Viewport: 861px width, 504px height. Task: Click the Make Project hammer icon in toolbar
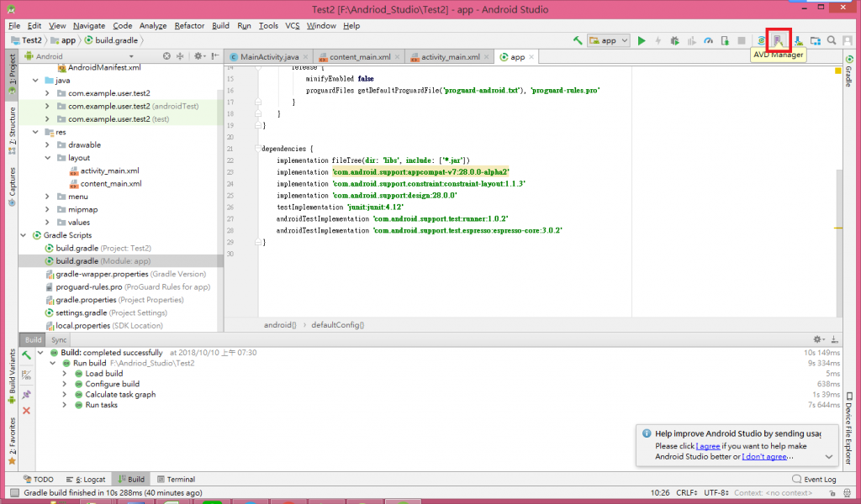coord(578,40)
